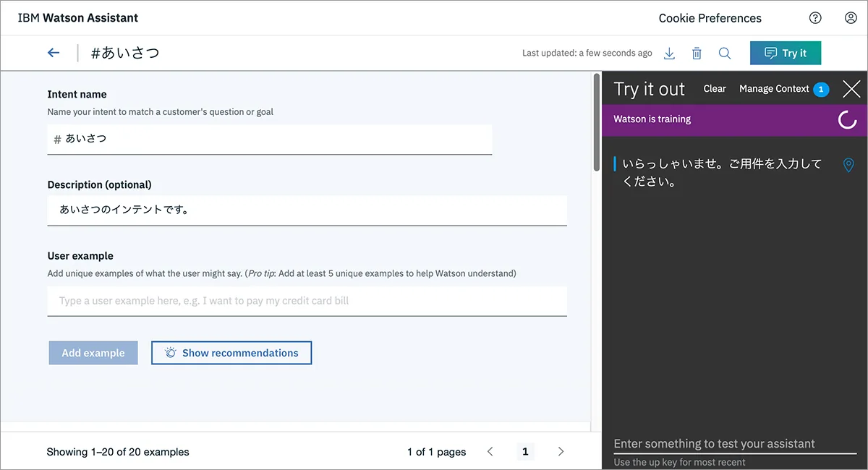This screenshot has height=470, width=868.
Task: Clear the Try it out conversation
Action: [715, 88]
